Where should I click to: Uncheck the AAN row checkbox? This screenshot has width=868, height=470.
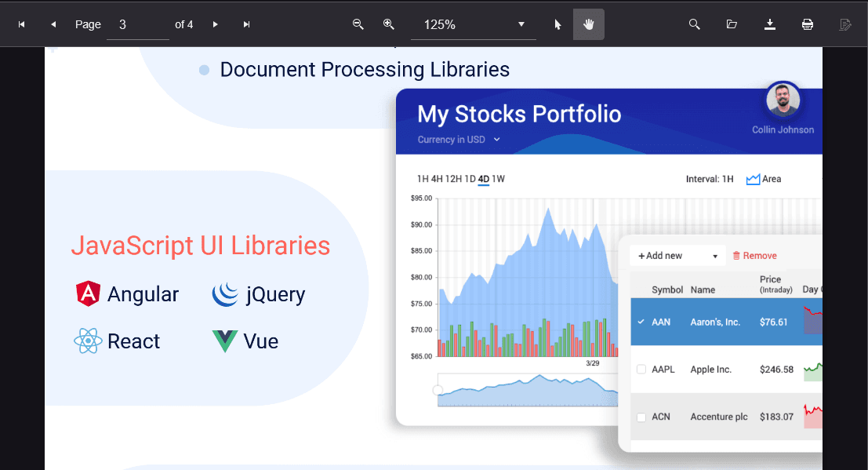point(641,322)
